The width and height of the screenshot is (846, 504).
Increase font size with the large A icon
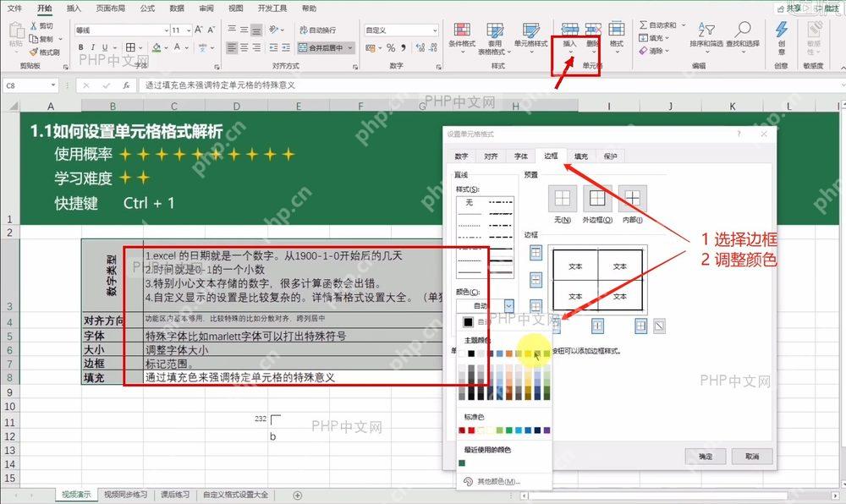click(199, 30)
